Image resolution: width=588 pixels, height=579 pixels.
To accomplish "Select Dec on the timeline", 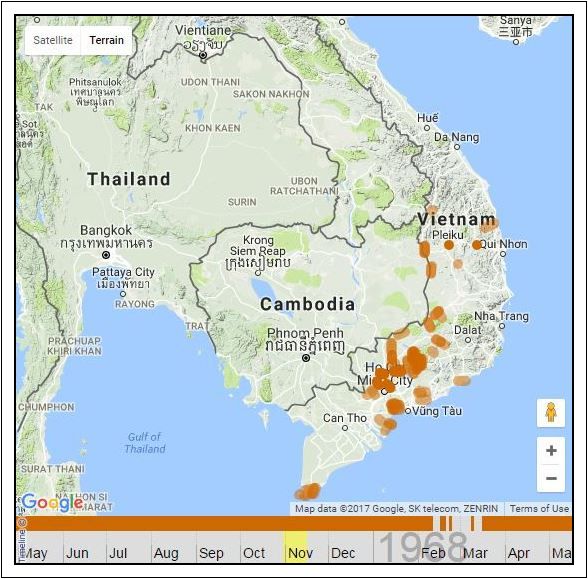I will [343, 553].
